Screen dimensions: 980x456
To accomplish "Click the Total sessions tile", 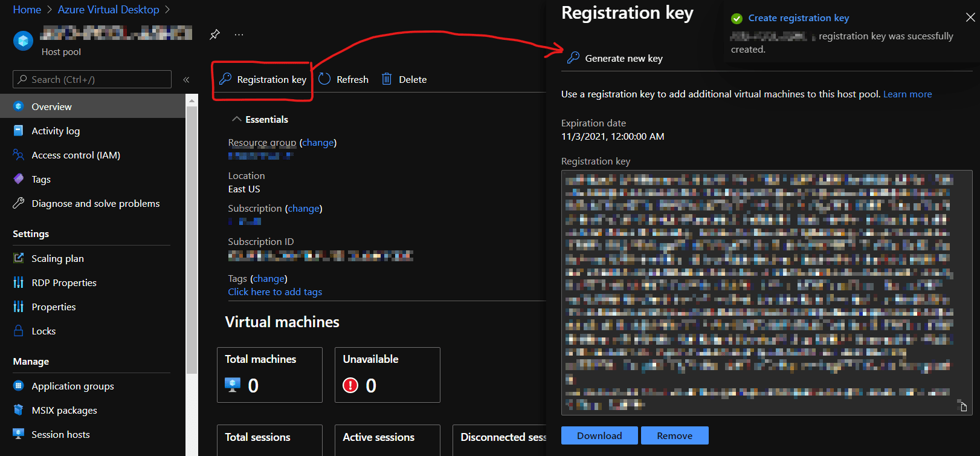I will [x=269, y=440].
